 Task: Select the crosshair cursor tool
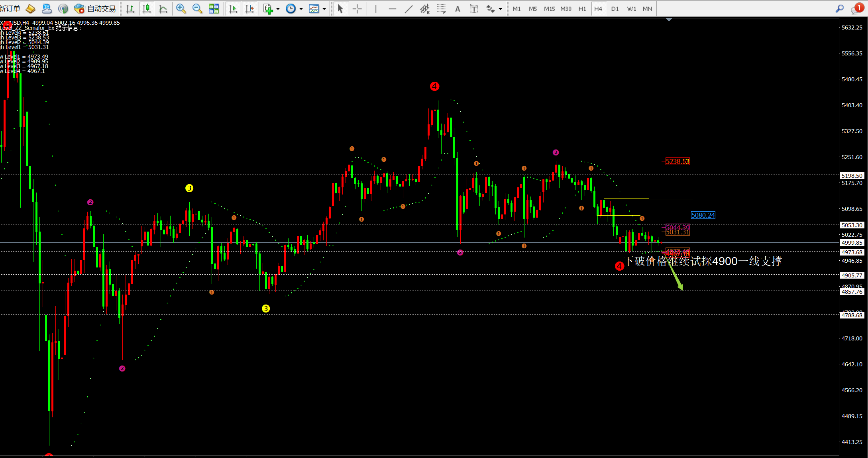[x=357, y=9]
